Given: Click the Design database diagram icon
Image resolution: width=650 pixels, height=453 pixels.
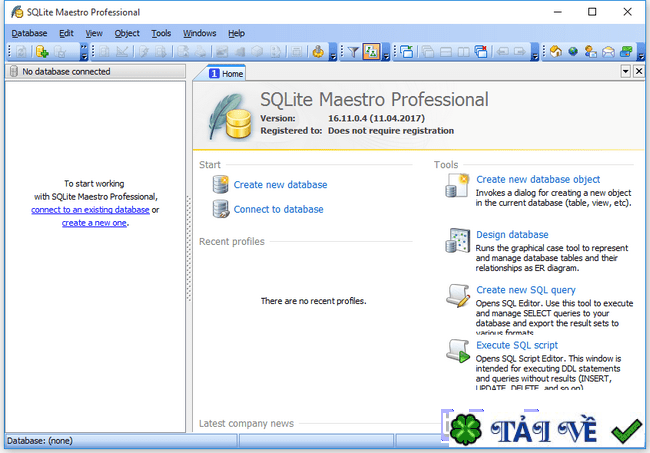Looking at the screenshot, I should [x=457, y=240].
